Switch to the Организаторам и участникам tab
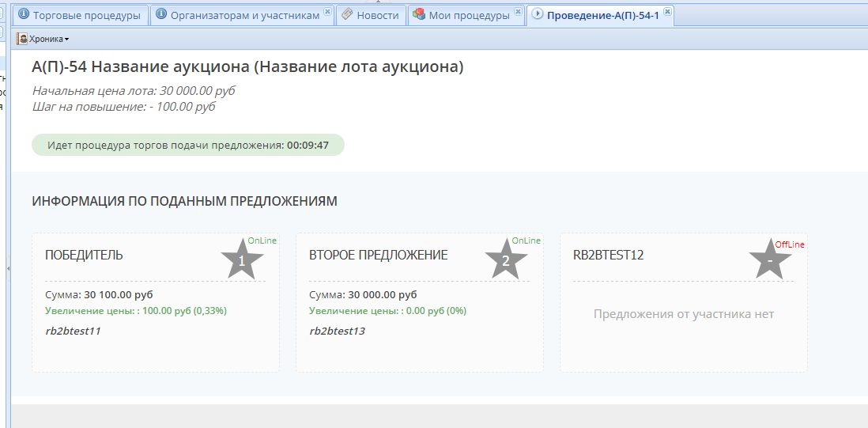Viewport: 868px width, 428px height. pyautogui.click(x=245, y=15)
